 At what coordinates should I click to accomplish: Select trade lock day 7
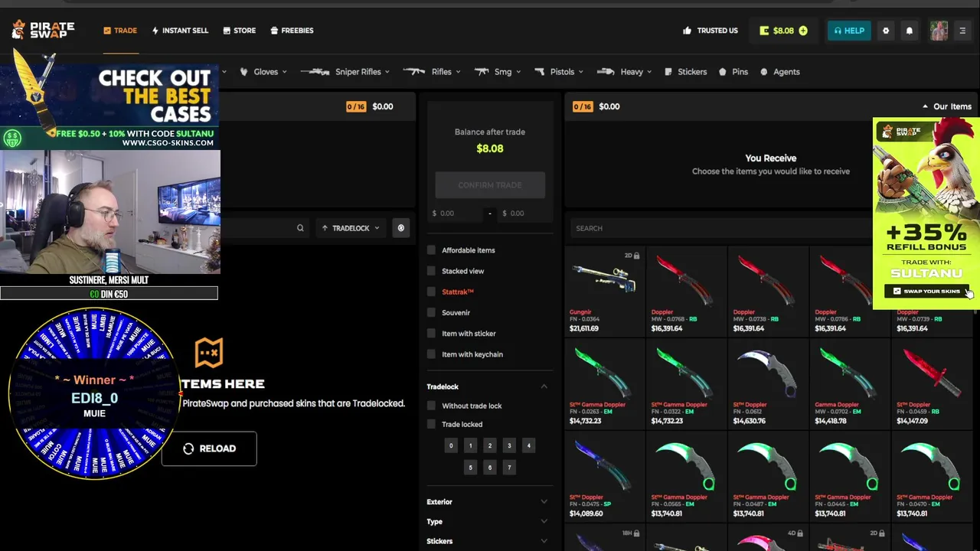click(x=509, y=468)
